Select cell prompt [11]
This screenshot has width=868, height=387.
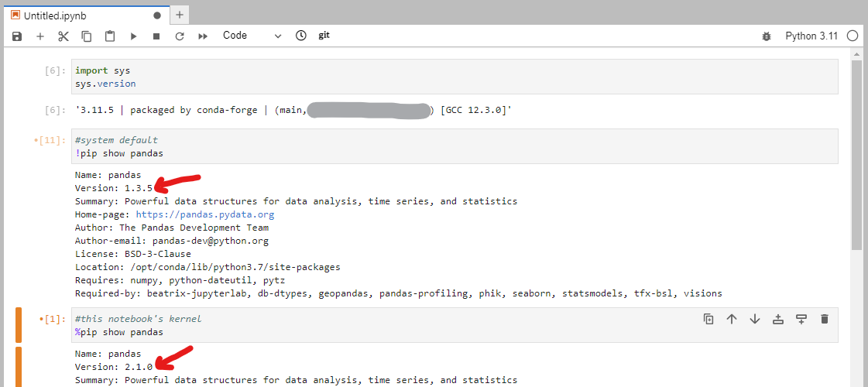click(50, 141)
